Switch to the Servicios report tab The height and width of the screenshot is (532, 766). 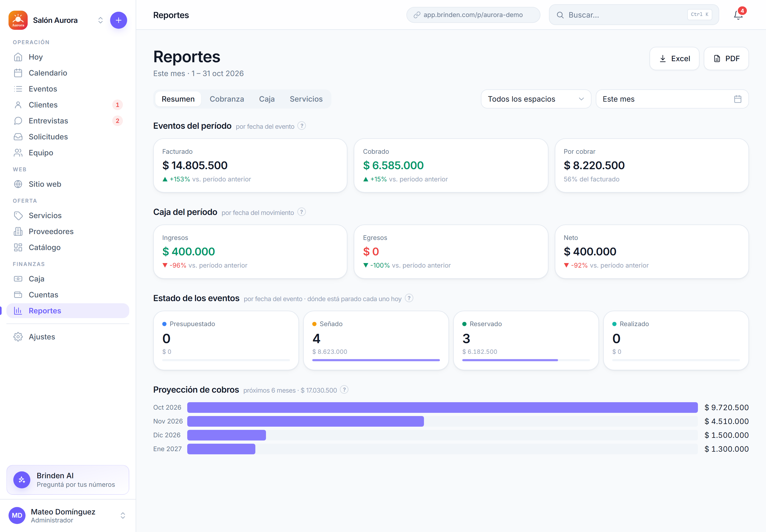click(x=306, y=99)
